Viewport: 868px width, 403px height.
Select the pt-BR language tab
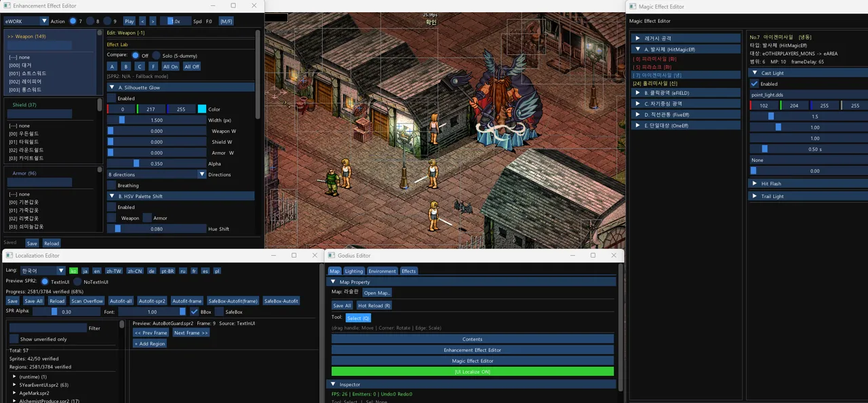167,271
